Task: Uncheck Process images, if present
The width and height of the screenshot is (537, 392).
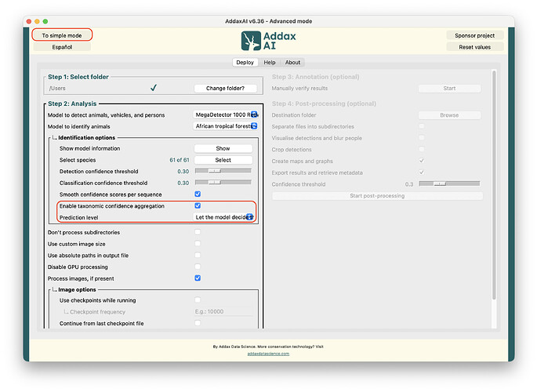Action: click(x=198, y=278)
